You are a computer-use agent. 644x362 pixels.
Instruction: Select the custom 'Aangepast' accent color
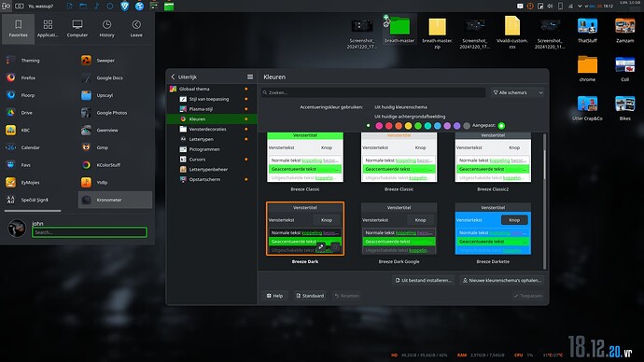pyautogui.click(x=501, y=126)
